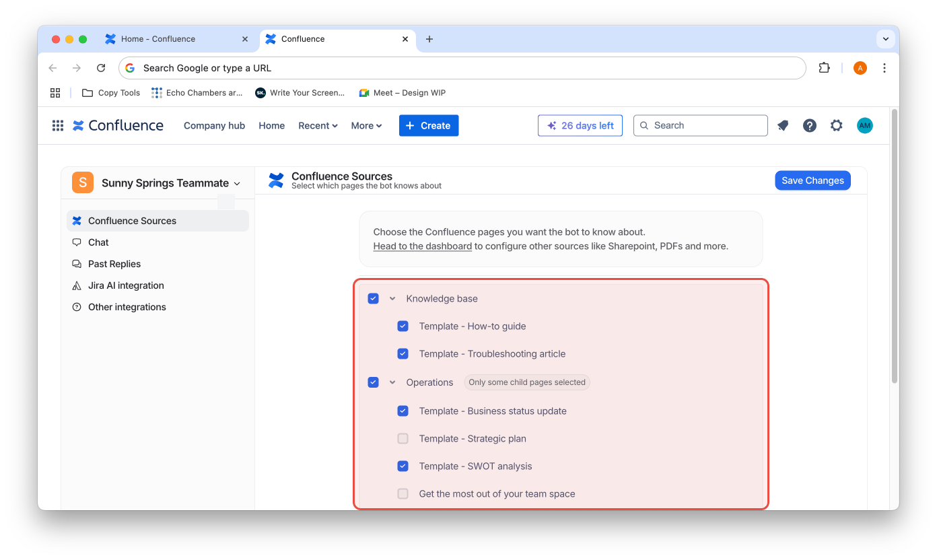937x560 pixels.
Task: Open the More dropdown menu
Action: (x=366, y=125)
